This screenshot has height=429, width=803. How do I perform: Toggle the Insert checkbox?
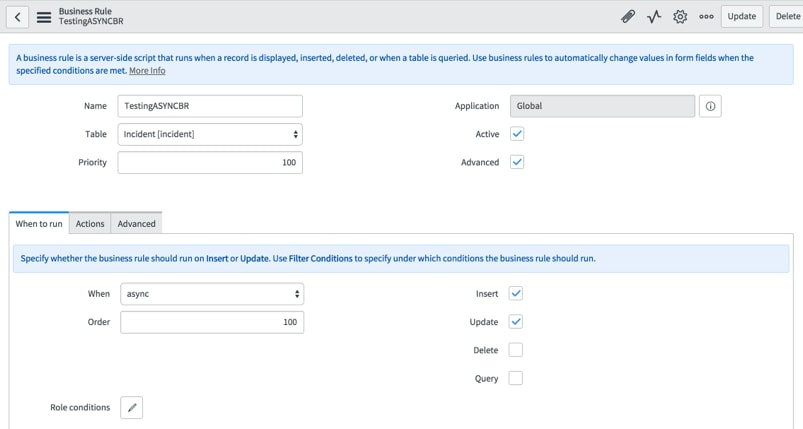pos(516,293)
